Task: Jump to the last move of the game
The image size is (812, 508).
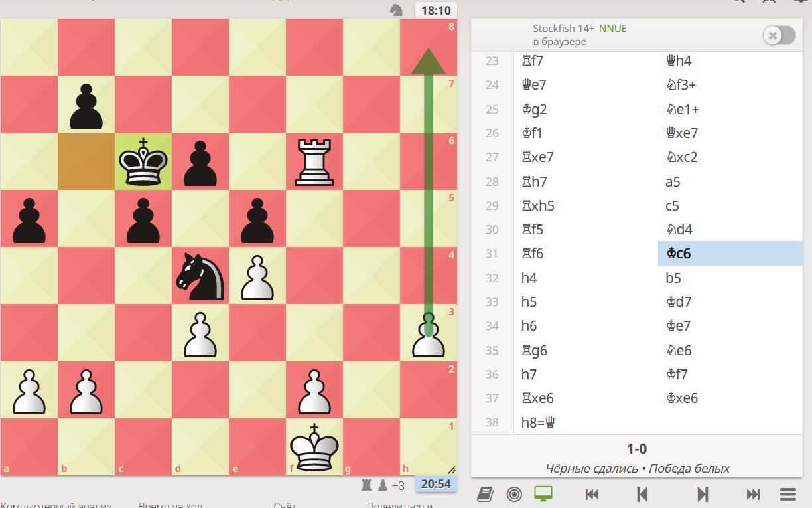Action: pyautogui.click(x=753, y=494)
